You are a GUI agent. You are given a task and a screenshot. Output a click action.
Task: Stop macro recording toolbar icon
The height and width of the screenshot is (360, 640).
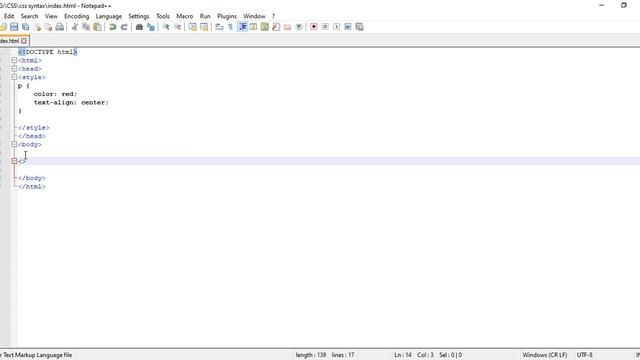(325, 27)
